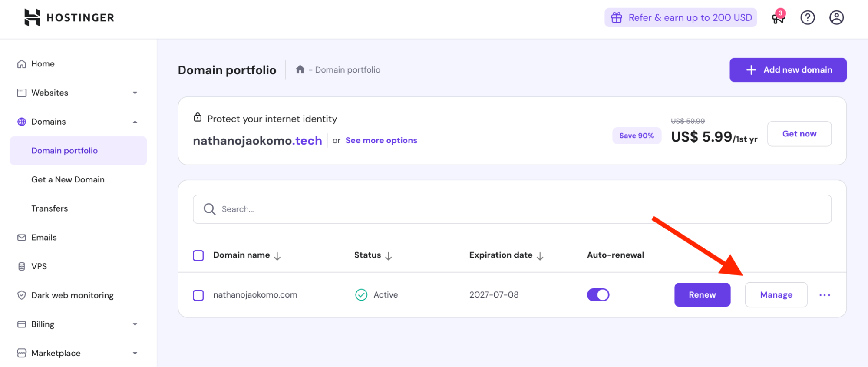Screen dimensions: 868x367
Task: Click the green Active status checkmark
Action: [x=361, y=295]
